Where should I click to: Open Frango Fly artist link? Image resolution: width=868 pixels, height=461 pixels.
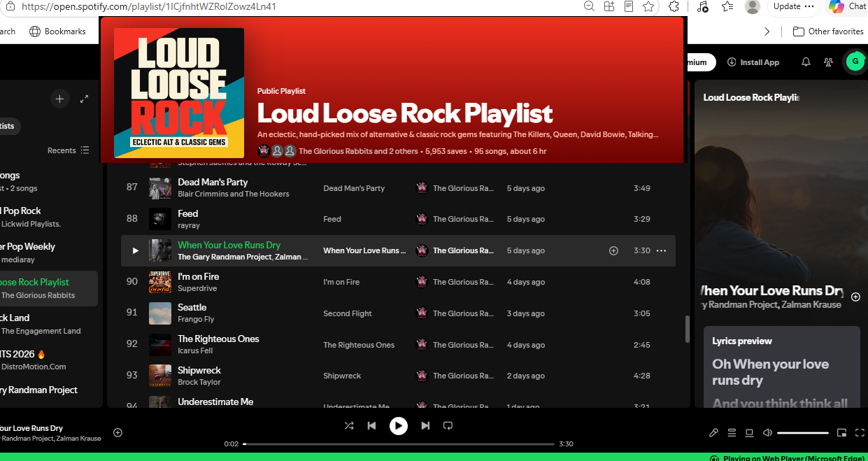[196, 319]
